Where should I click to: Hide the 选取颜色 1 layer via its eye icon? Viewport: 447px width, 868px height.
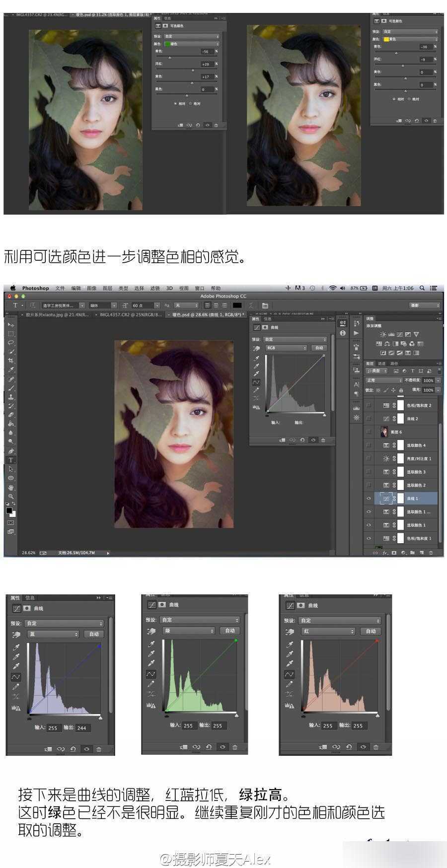click(369, 525)
